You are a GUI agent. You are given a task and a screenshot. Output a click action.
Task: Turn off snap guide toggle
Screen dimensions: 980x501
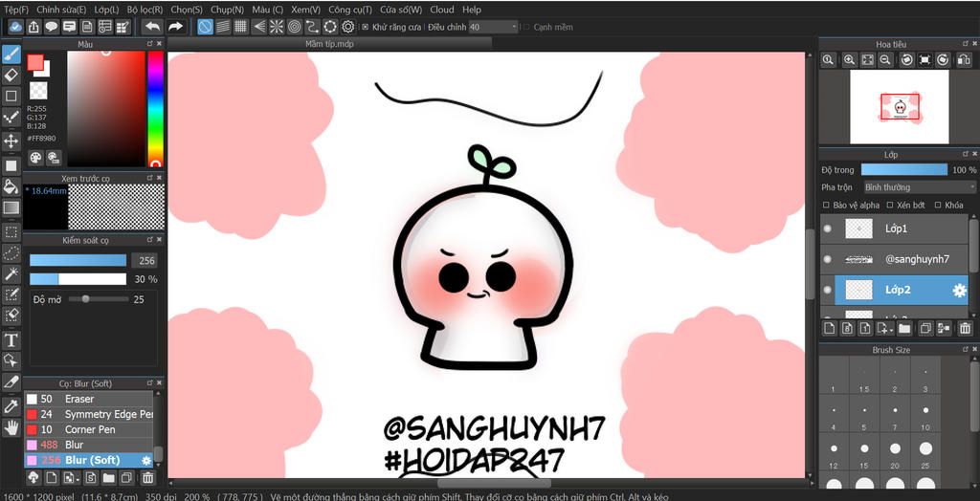[x=205, y=27]
